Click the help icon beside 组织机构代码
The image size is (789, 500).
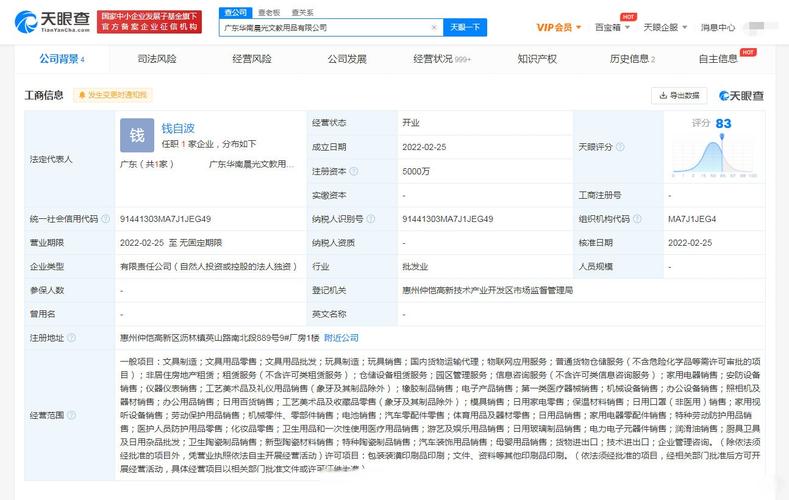pyautogui.click(x=637, y=219)
